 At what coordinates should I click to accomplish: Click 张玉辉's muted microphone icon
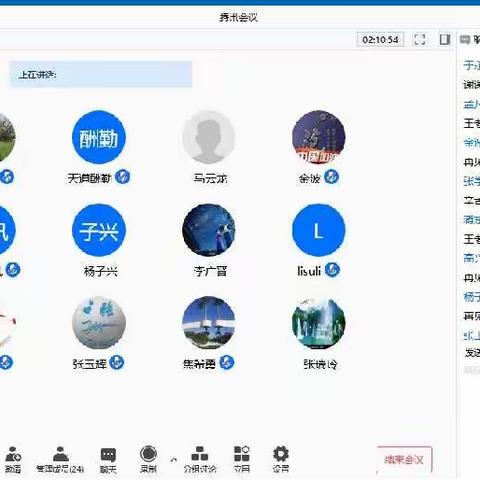point(117,362)
